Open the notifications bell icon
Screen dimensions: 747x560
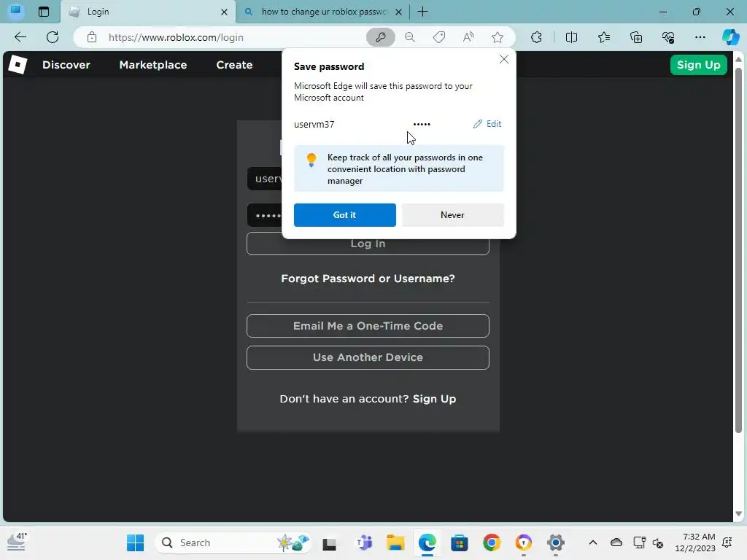coord(727,542)
